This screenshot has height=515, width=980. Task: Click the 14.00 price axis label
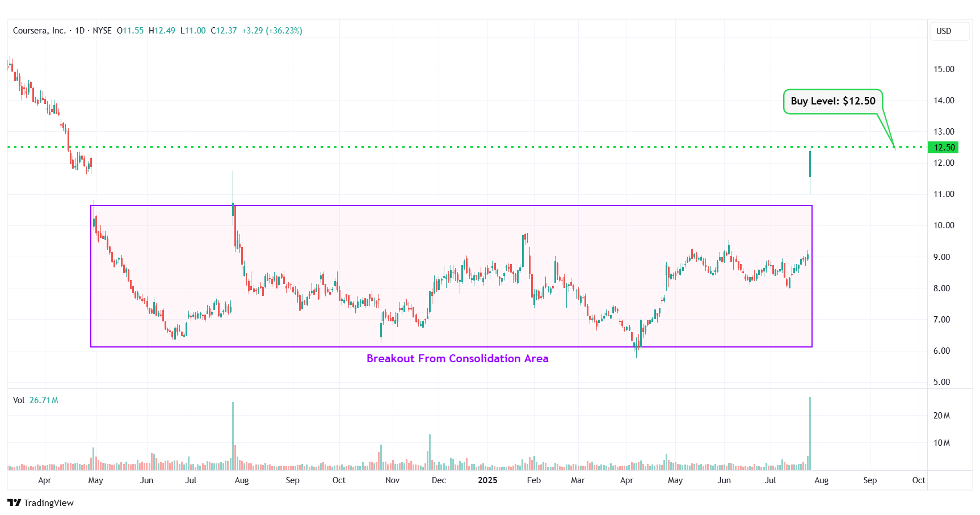click(944, 101)
